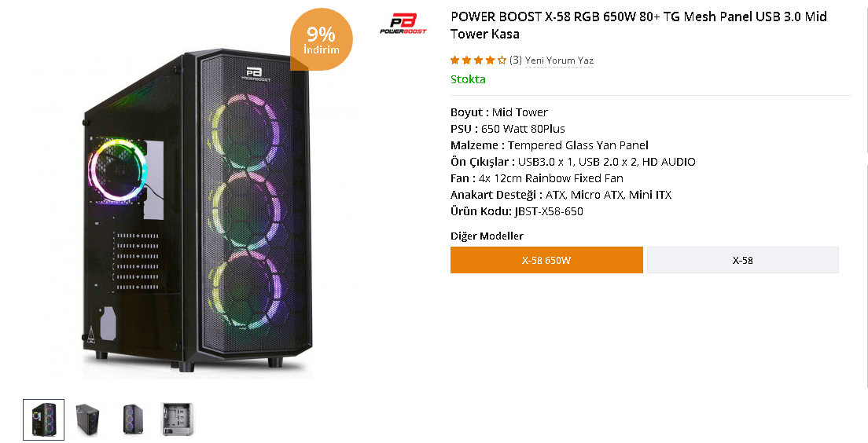Show the second thumbnail, top-angled case view
868x443 pixels.
pyautogui.click(x=88, y=419)
